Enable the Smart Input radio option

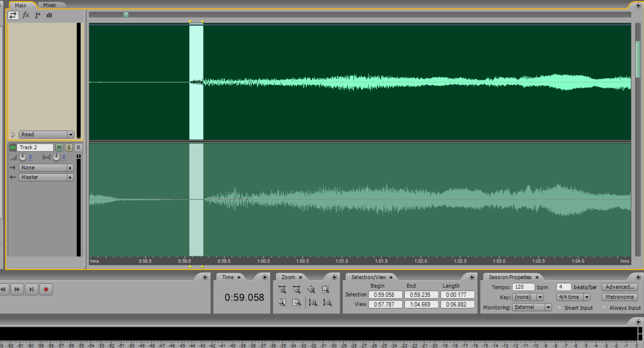pyautogui.click(x=560, y=308)
